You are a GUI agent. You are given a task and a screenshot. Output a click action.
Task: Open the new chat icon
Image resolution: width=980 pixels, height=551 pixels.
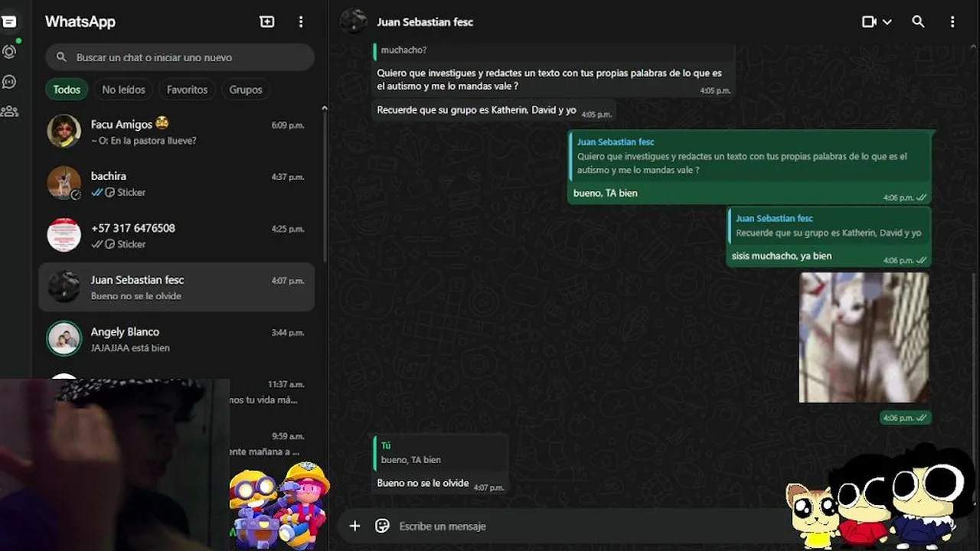(x=267, y=22)
